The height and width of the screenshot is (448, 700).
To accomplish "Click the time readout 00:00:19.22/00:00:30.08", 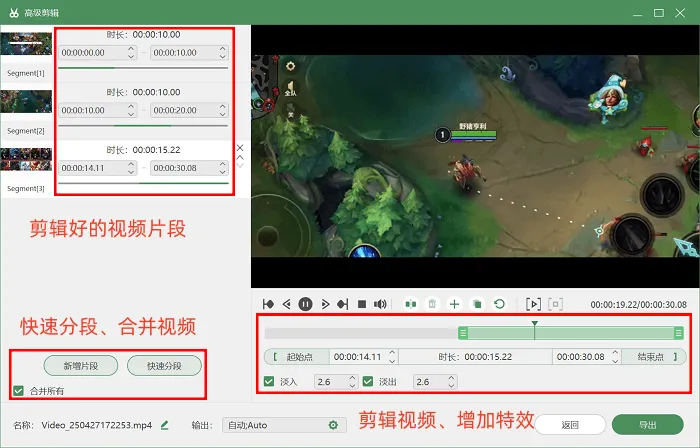I will (638, 305).
